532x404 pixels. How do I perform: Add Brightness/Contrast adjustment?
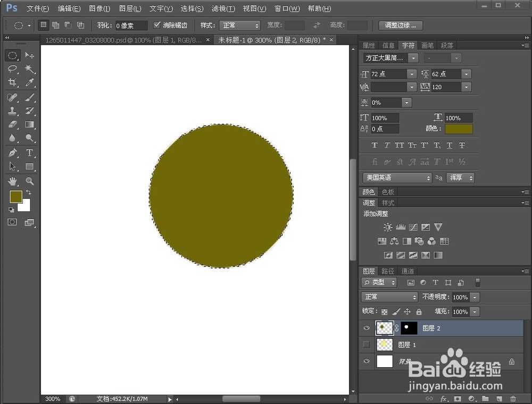[388, 227]
